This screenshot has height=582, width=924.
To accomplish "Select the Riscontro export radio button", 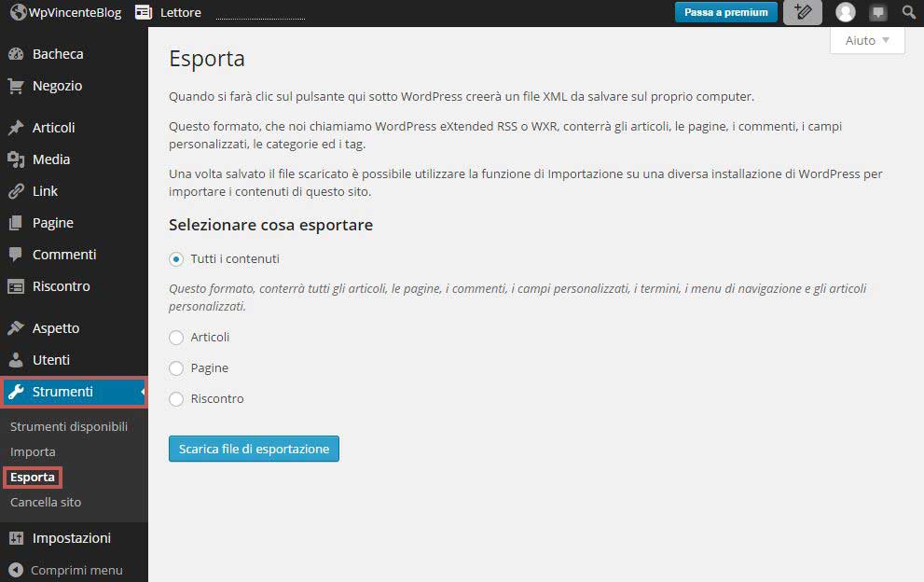I will [176, 399].
